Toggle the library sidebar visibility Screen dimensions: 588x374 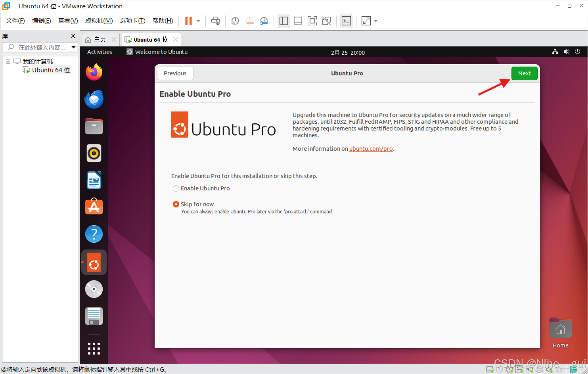coord(283,21)
